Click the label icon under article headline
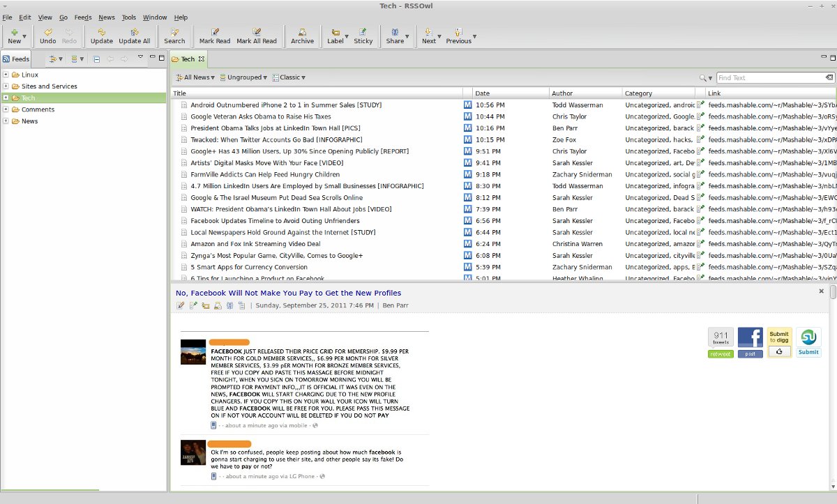Screen dimensions: 837x504 click(x=206, y=305)
